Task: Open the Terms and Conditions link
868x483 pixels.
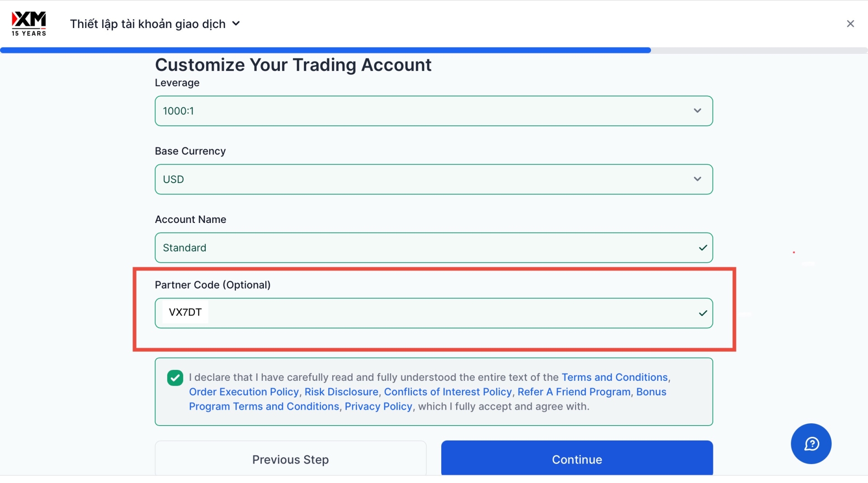Action: pos(614,377)
